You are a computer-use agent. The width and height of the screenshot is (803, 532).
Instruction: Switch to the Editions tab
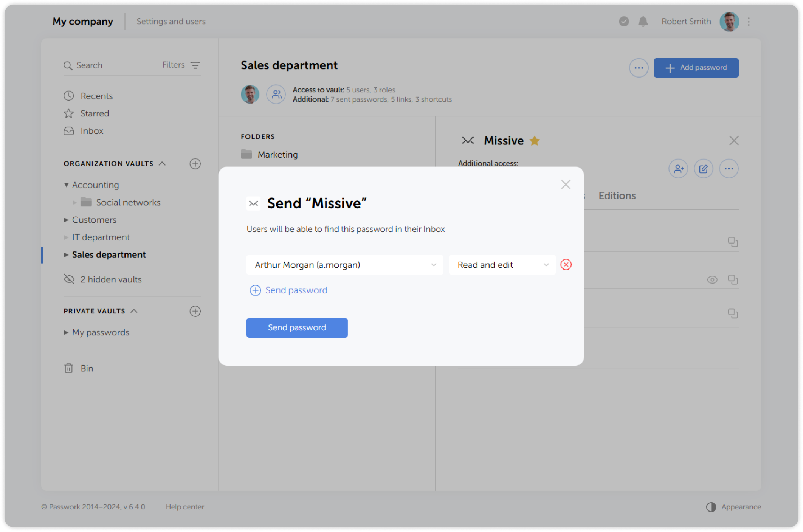pyautogui.click(x=617, y=195)
